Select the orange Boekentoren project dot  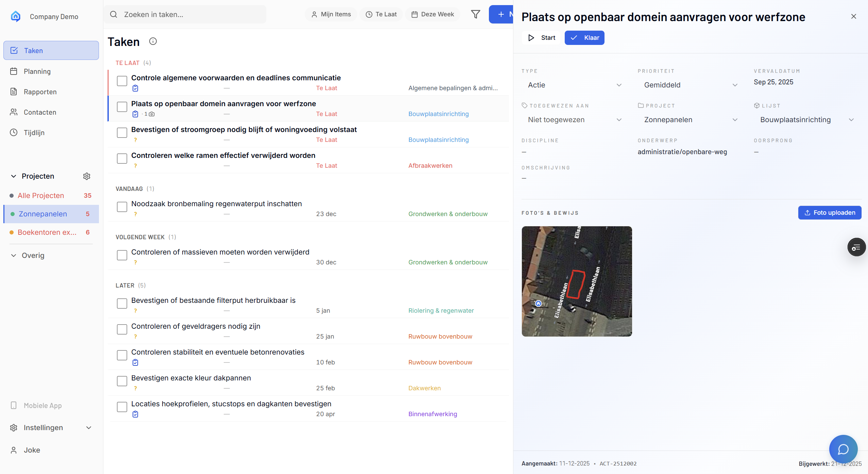click(x=12, y=232)
